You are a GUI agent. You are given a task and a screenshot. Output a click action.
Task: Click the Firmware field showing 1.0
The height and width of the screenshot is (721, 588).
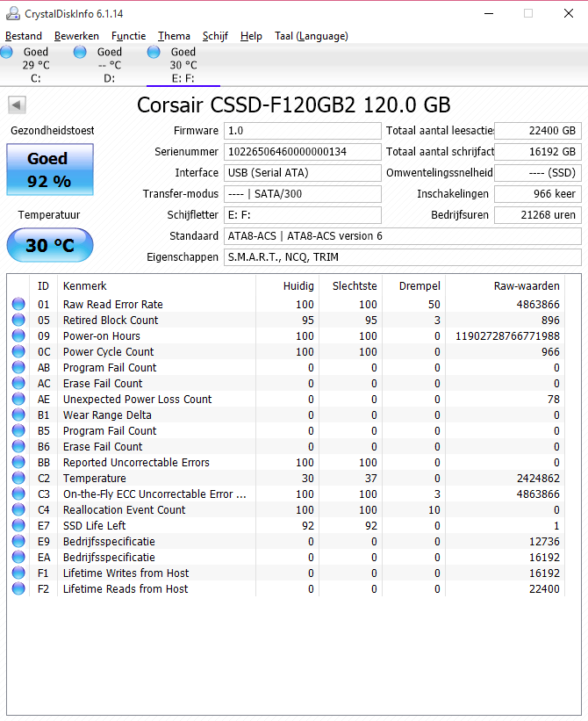[x=302, y=131]
